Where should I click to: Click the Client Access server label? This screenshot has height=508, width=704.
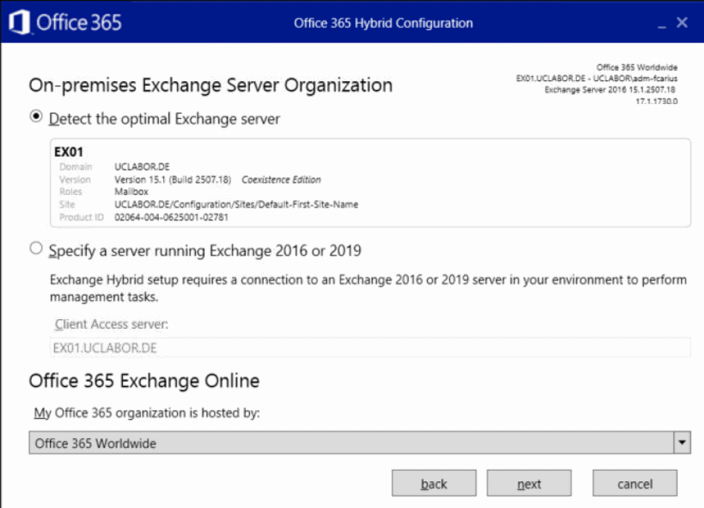click(111, 324)
